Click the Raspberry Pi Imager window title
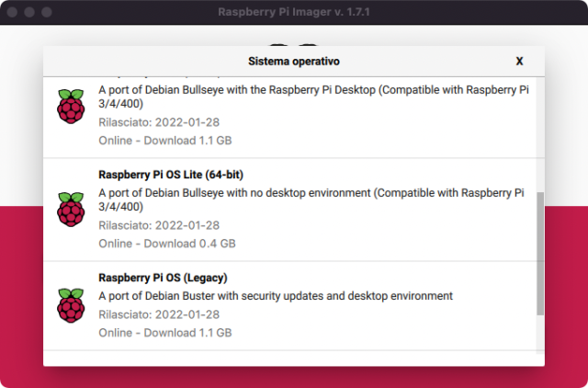The height and width of the screenshot is (388, 588). pyautogui.click(x=294, y=13)
